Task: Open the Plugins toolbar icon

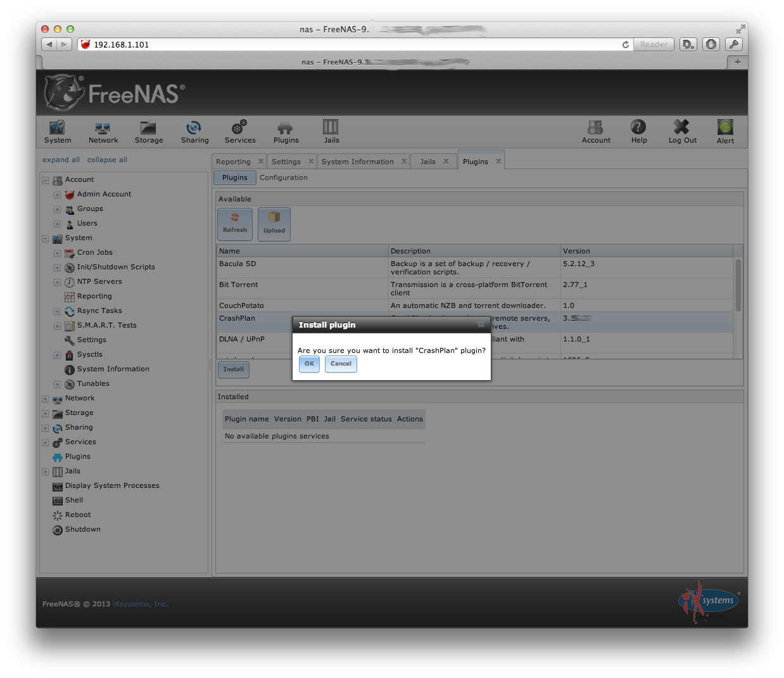Action: pos(286,132)
